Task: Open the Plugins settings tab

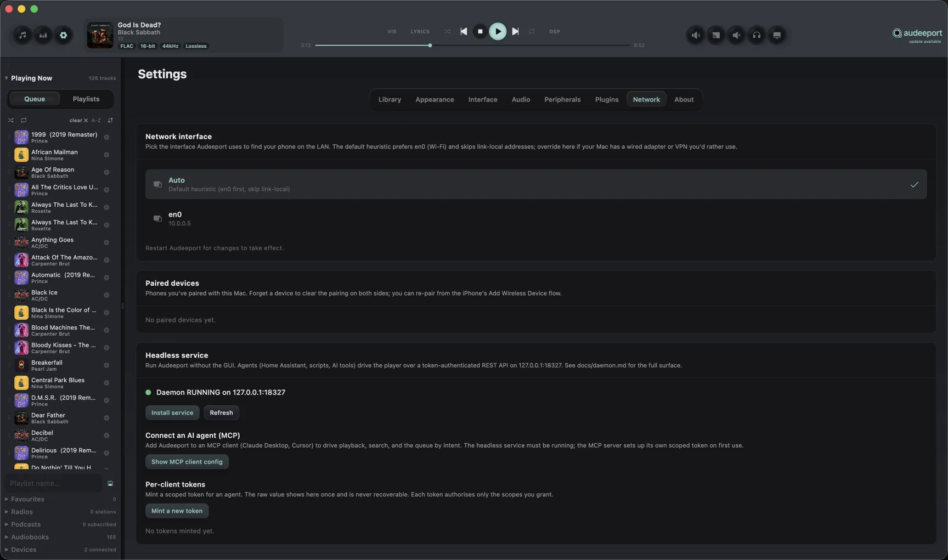Action: point(607,99)
